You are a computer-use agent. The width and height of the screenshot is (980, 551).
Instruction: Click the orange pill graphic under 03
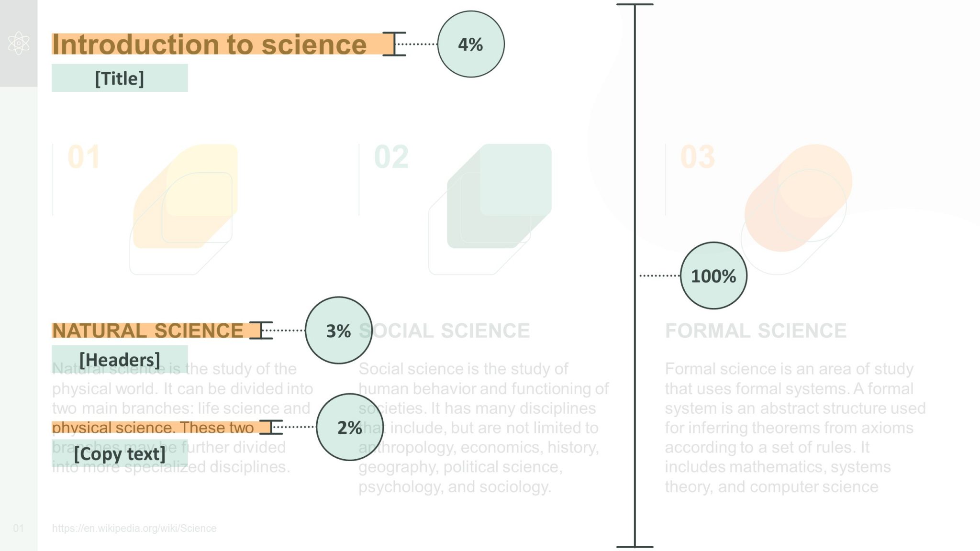[797, 209]
